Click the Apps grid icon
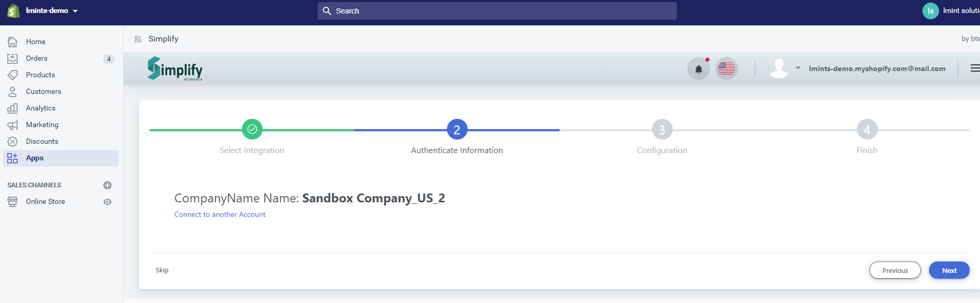This screenshot has width=980, height=303. coord(12,158)
